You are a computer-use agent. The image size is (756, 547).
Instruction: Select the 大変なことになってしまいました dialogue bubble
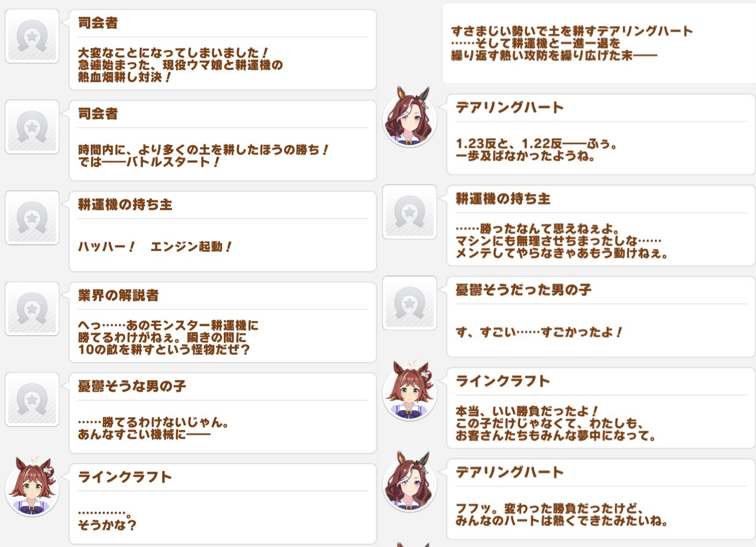223,50
